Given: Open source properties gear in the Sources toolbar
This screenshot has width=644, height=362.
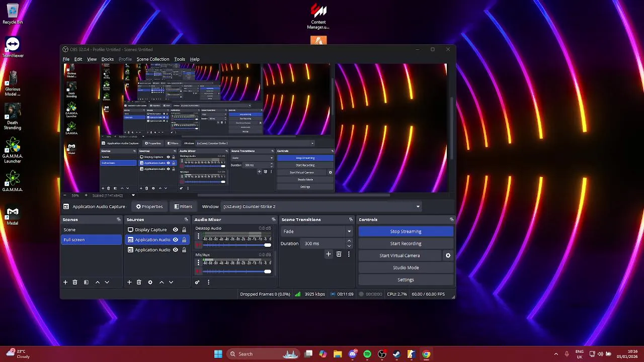Looking at the screenshot, I should [x=150, y=283].
